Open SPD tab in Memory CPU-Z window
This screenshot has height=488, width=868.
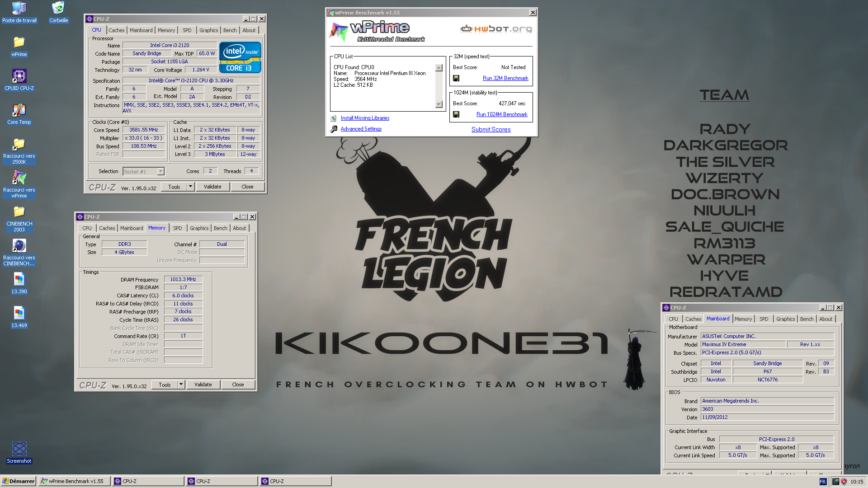[x=178, y=228]
